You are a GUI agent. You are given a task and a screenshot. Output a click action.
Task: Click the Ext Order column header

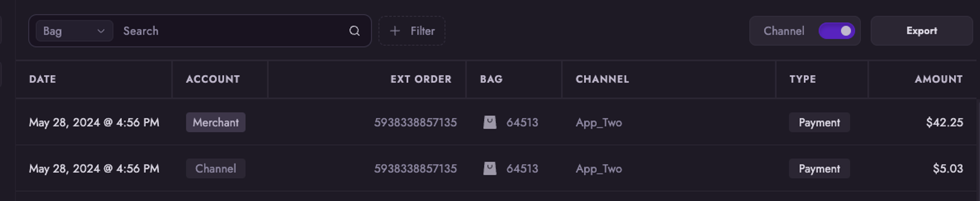tap(421, 79)
